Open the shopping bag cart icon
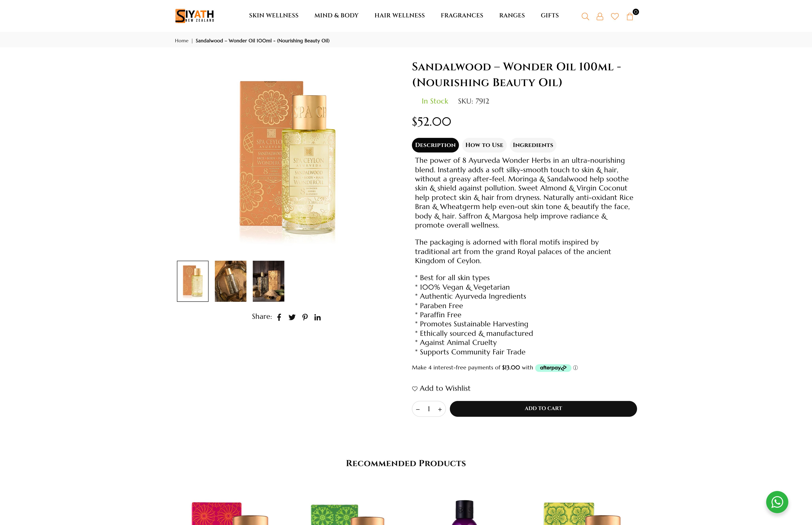This screenshot has width=812, height=525. click(x=630, y=16)
